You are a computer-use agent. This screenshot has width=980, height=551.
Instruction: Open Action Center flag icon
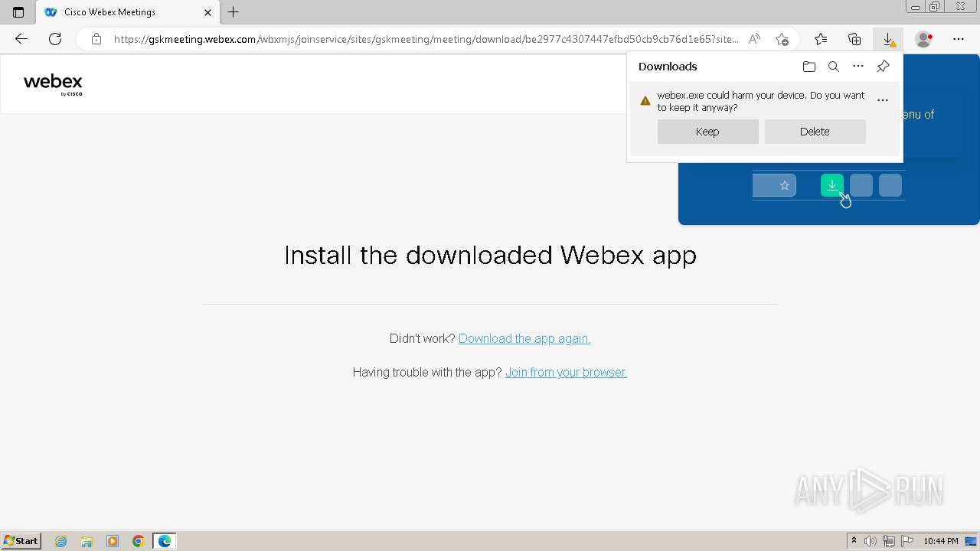906,541
